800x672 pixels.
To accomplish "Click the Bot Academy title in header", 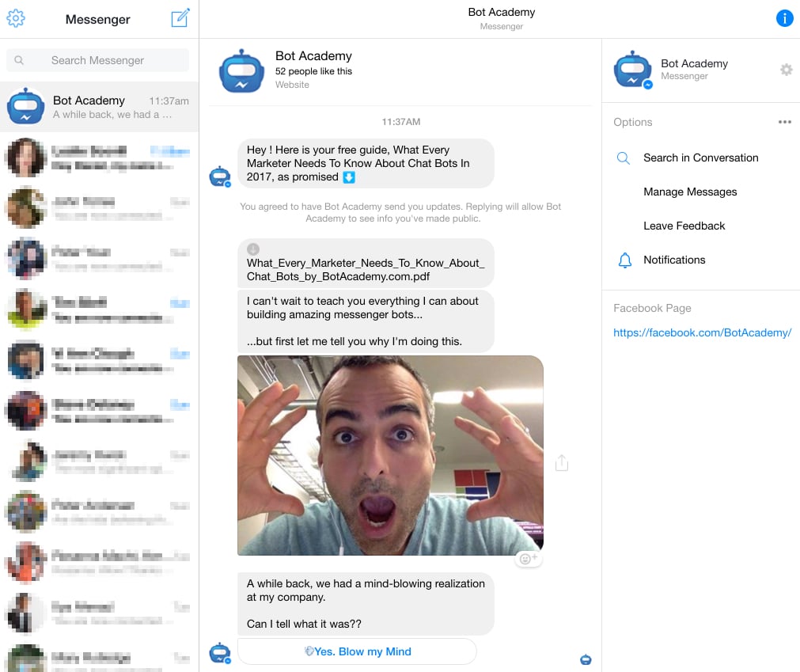I will click(502, 12).
